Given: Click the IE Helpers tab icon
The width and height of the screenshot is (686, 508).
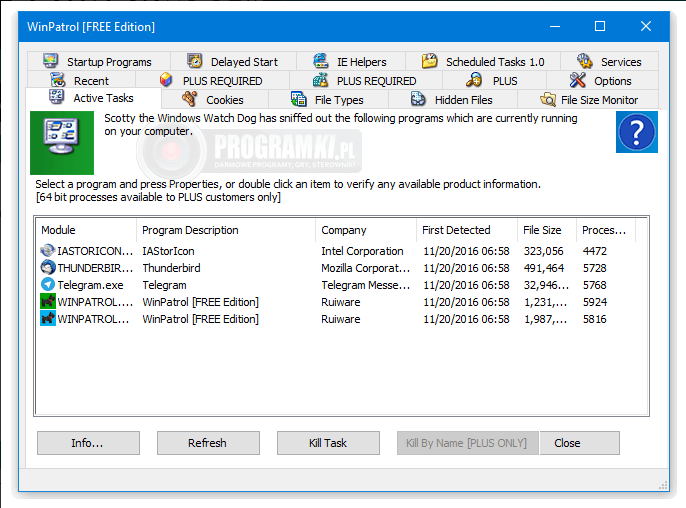Looking at the screenshot, I should (321, 60).
